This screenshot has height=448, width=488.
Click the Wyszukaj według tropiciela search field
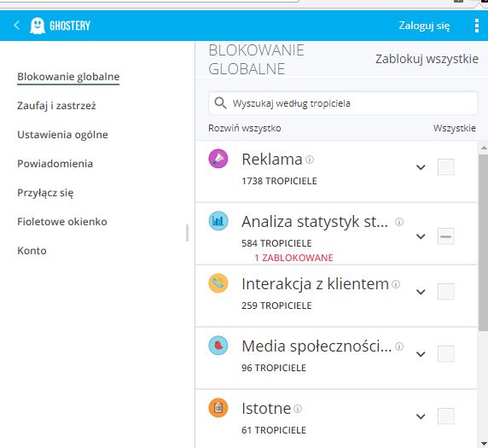343,103
